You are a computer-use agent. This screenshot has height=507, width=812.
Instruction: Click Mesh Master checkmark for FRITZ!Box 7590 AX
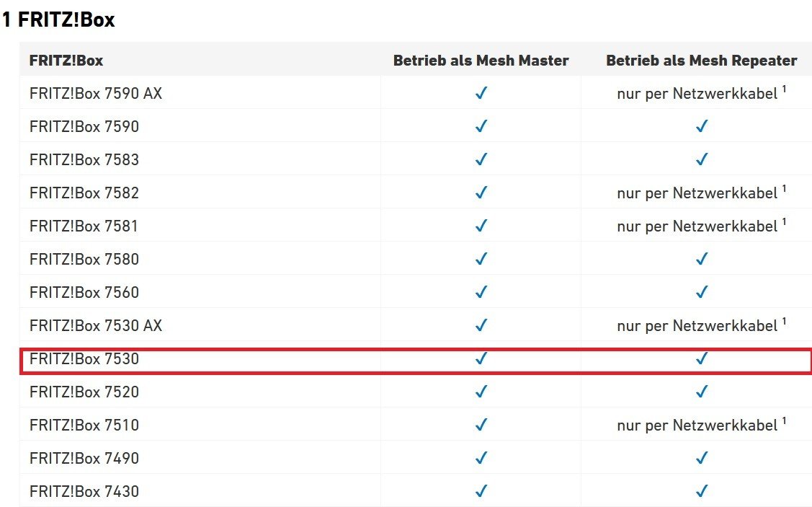(481, 93)
